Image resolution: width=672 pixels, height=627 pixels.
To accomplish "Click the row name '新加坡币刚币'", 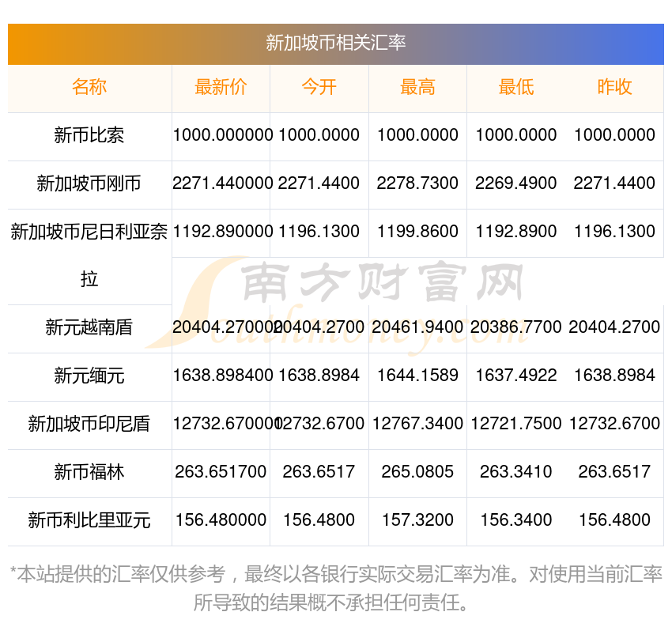I will (x=89, y=183).
